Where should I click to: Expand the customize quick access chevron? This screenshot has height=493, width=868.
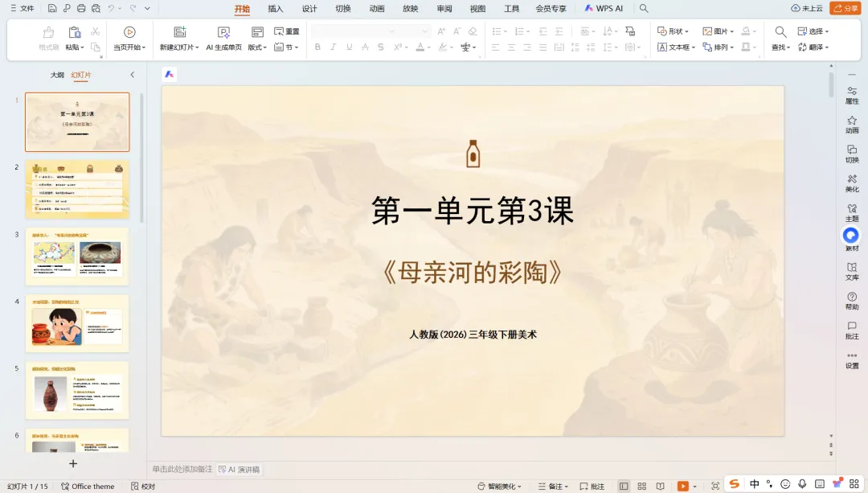[147, 8]
